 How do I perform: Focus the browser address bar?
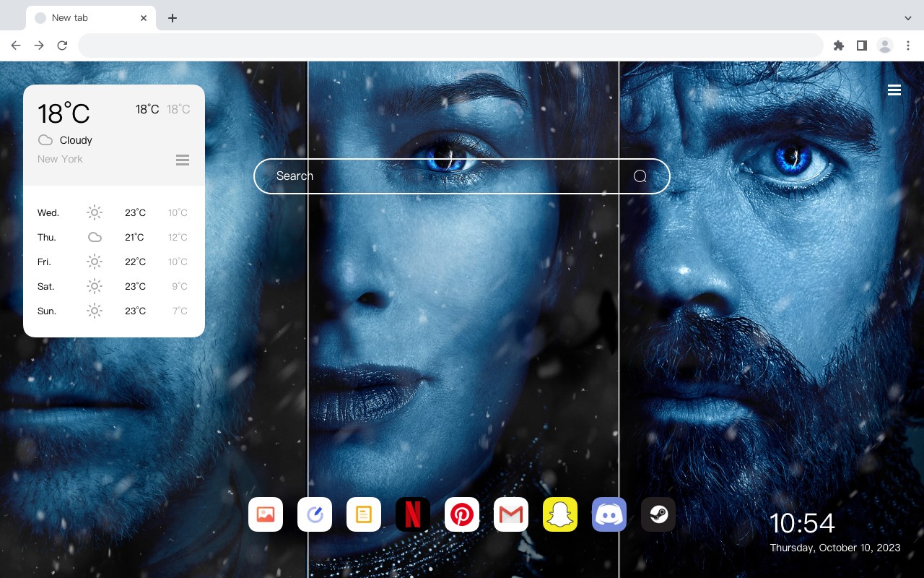450,46
